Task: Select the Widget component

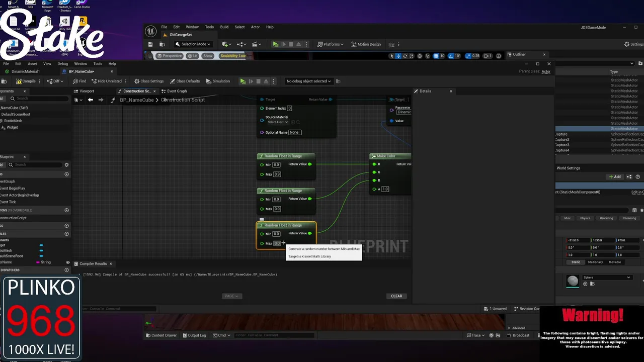Action: pyautogui.click(x=12, y=127)
